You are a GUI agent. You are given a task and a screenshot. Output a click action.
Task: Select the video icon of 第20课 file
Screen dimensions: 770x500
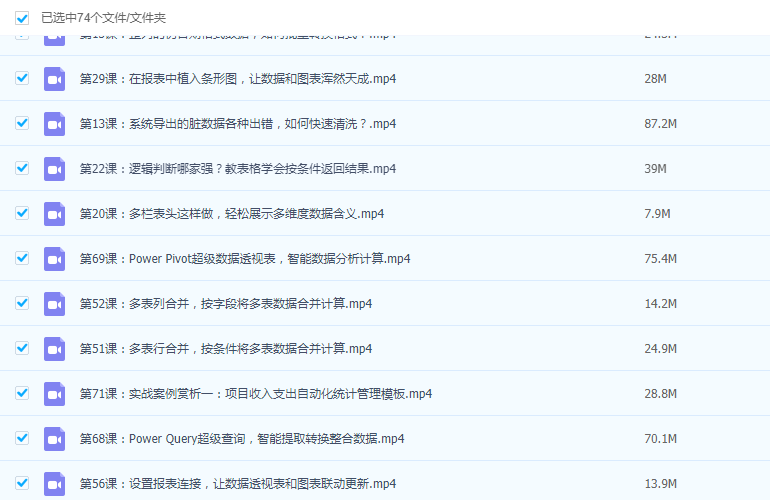55,213
